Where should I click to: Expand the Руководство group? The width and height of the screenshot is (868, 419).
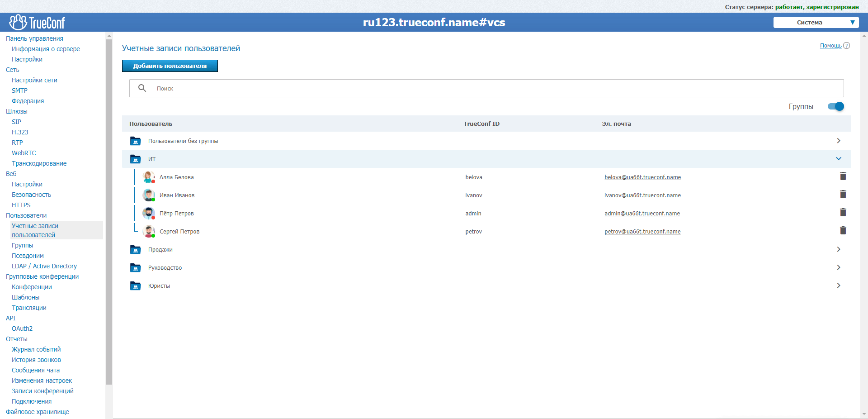[839, 267]
